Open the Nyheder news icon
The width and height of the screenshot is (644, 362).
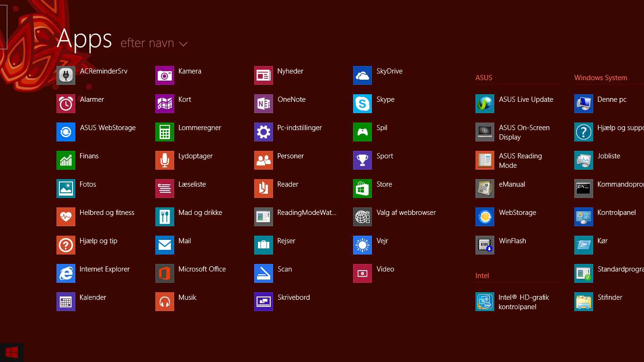point(264,75)
